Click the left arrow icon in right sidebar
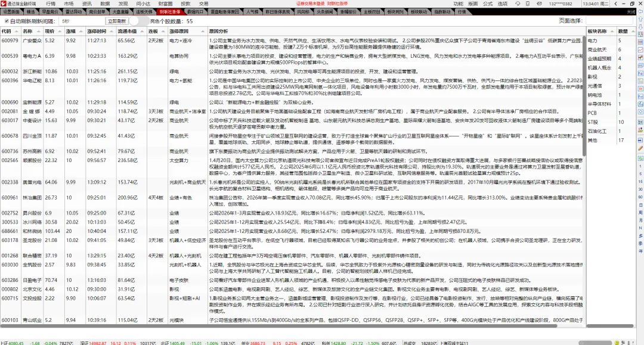The width and height of the screenshot is (644, 345). (x=640, y=12)
